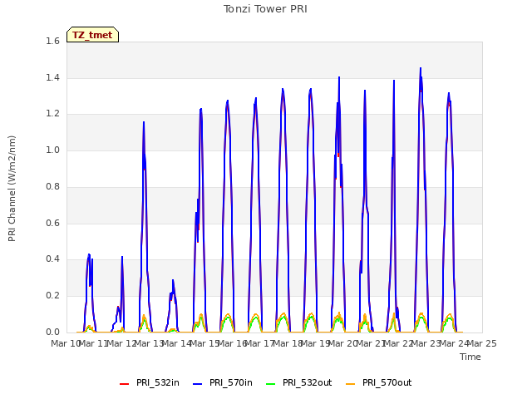Click the Time x-axis label
The width and height of the screenshot is (532, 399).
(470, 357)
